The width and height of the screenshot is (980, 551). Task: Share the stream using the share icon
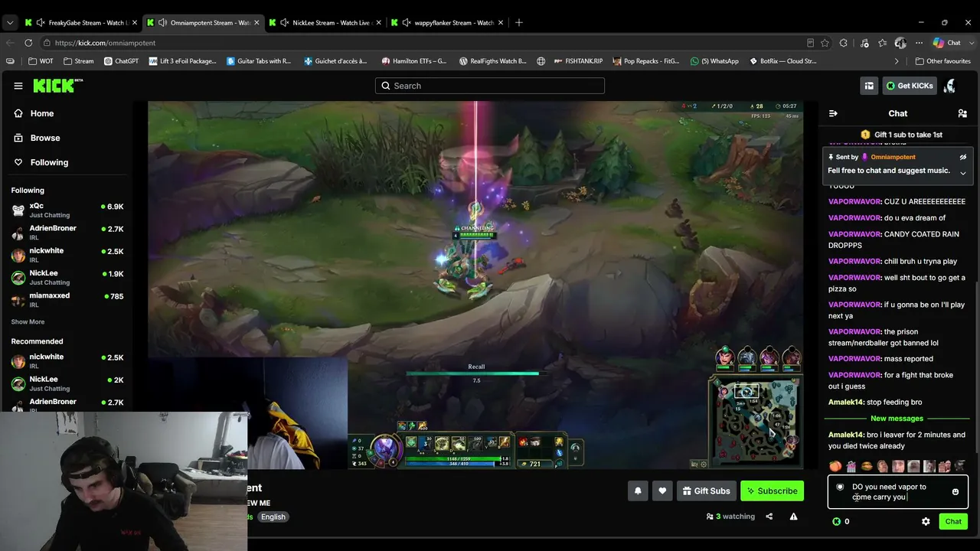point(769,517)
